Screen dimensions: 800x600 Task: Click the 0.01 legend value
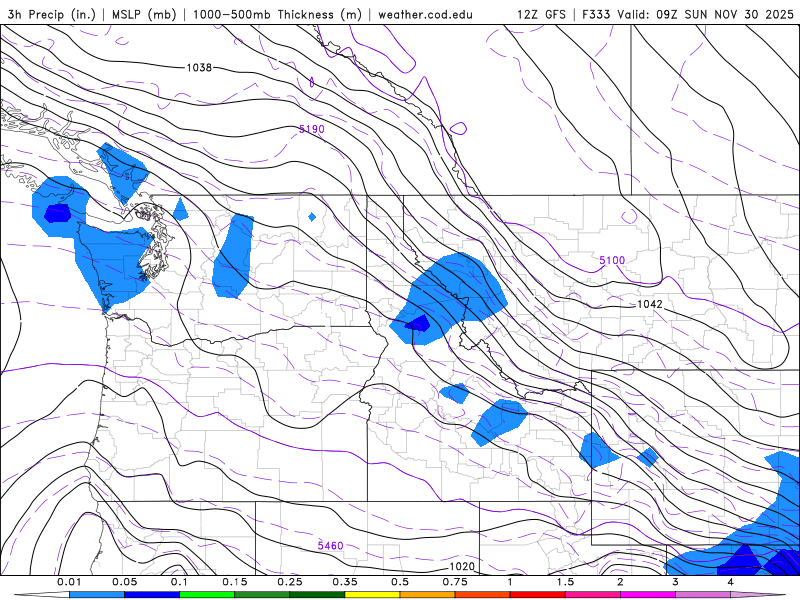pyautogui.click(x=69, y=582)
